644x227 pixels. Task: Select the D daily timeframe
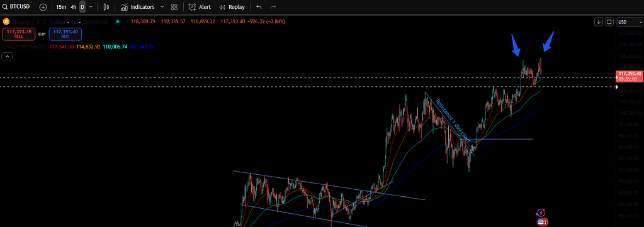82,7
